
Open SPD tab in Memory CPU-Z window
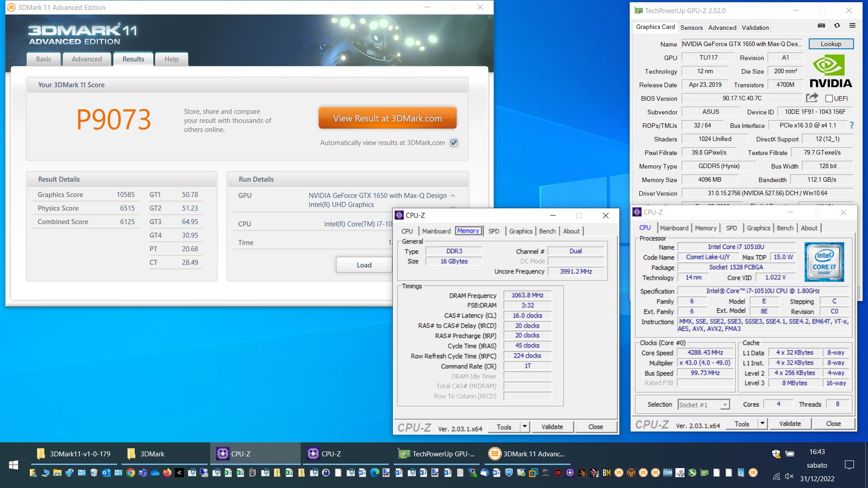coord(494,231)
